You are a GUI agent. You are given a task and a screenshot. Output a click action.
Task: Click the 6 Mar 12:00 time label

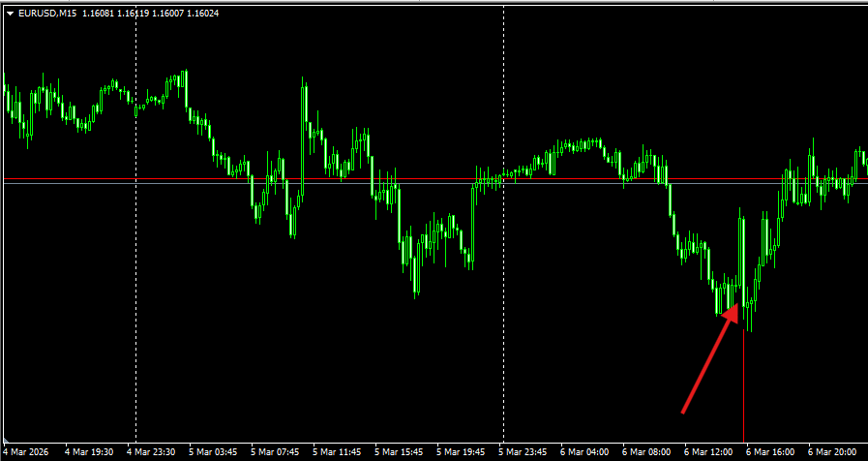[x=708, y=452]
